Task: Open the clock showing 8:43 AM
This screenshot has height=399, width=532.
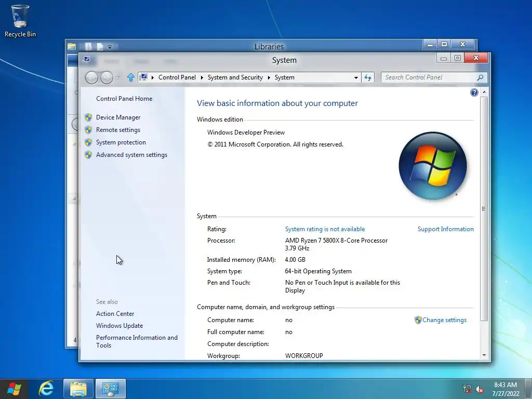Action: (x=506, y=389)
